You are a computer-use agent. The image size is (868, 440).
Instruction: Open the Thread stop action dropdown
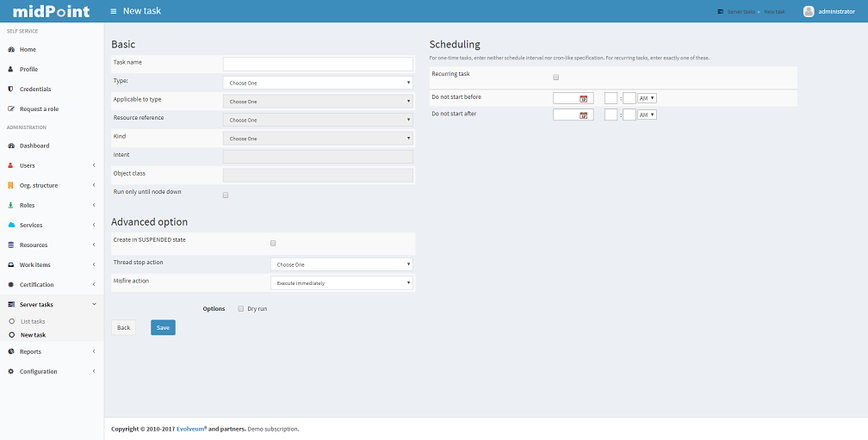pos(341,264)
